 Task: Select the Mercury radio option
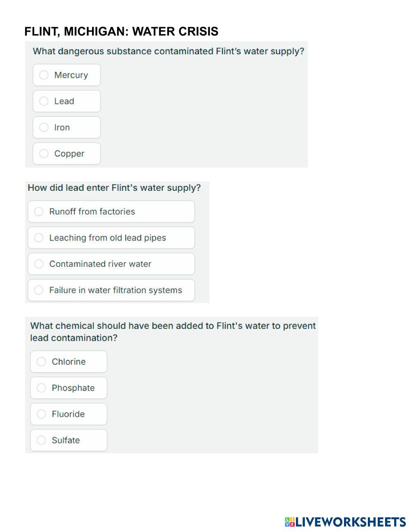[x=67, y=75]
